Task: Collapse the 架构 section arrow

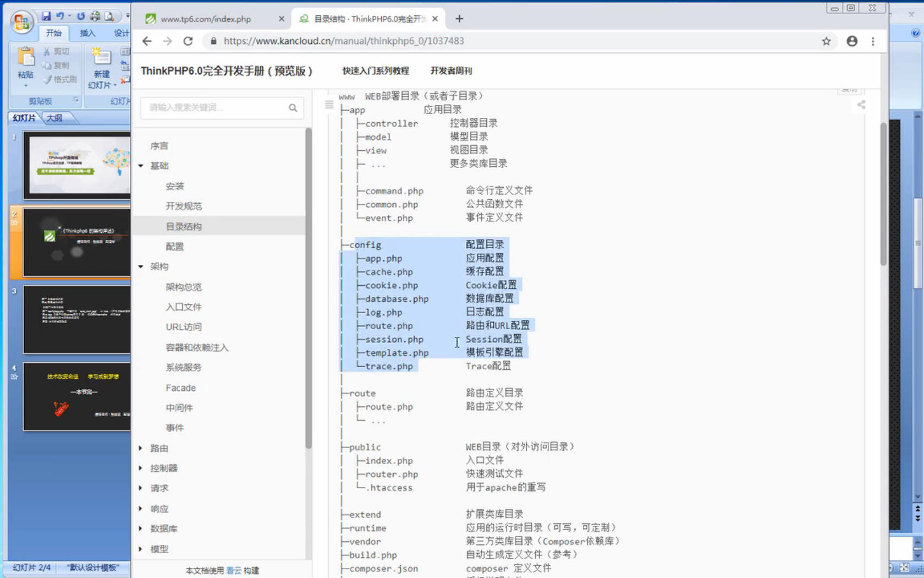Action: (x=141, y=266)
